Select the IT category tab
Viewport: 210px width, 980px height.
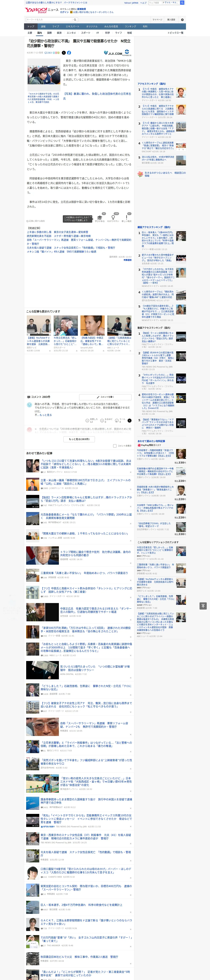tap(98, 33)
